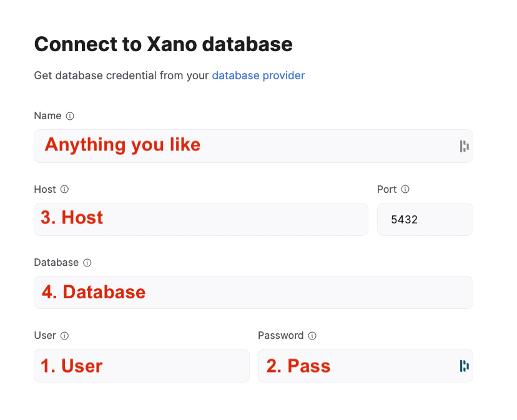
Task: Open the info tooltip next to Port
Action: click(x=406, y=189)
